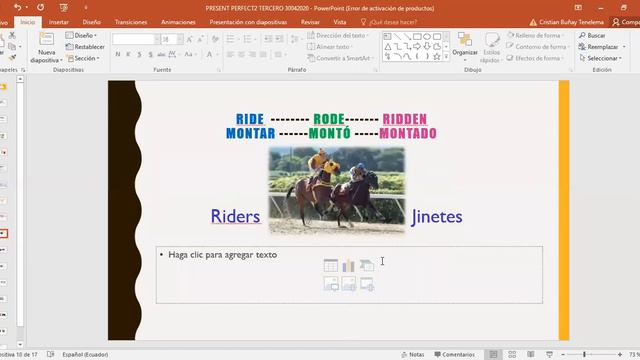Viewport: 640px width, 360px height.
Task: Insert chart icon in content placeholder
Action: [x=349, y=265]
